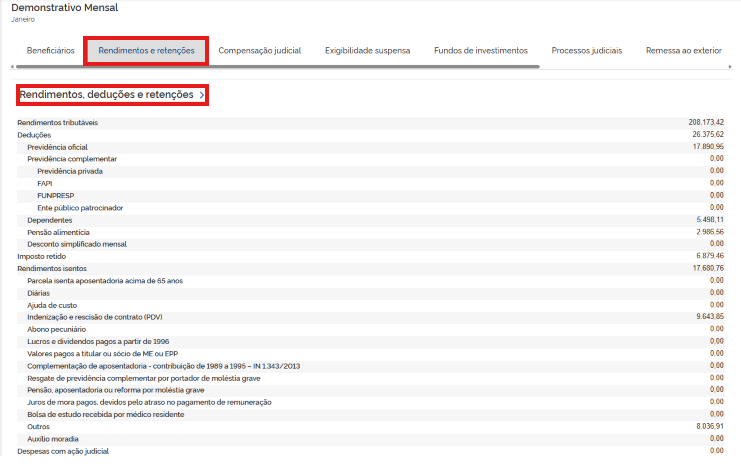
Task: Select the Rendimentos e retenções tab
Action: point(146,51)
